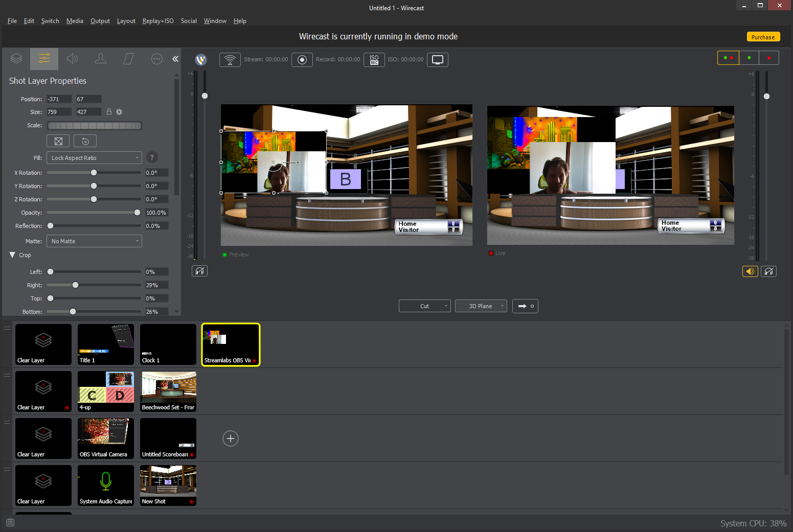793x532 pixels.
Task: Open the shot layer properties sliders tab
Action: point(44,59)
